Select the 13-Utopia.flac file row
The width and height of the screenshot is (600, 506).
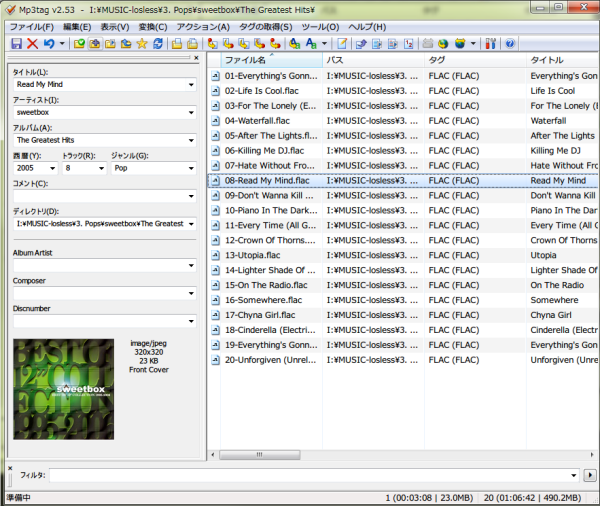point(263,255)
